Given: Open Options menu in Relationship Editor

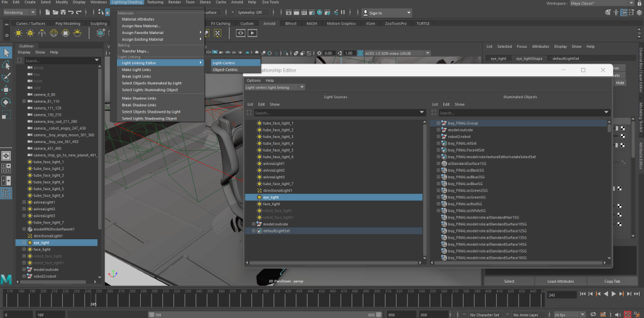Looking at the screenshot, I should click(x=253, y=80).
